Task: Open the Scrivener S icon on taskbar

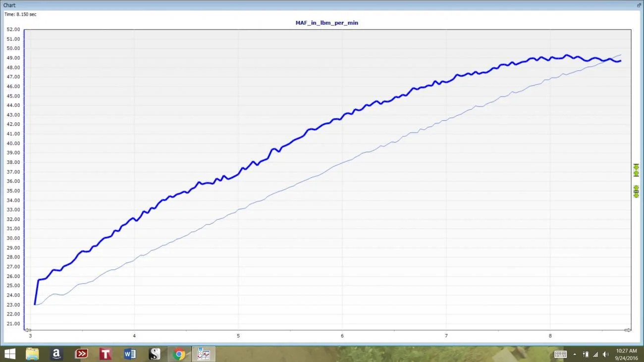Action: [x=155, y=354]
